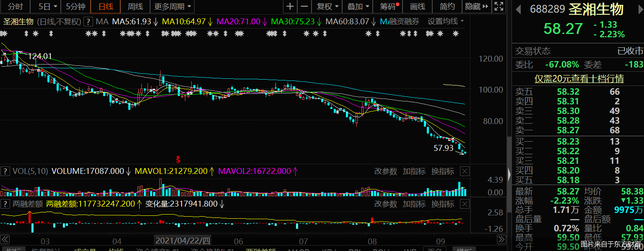644x251 pixels.
Task: Click the red S marker on chart
Action: pos(178,159)
